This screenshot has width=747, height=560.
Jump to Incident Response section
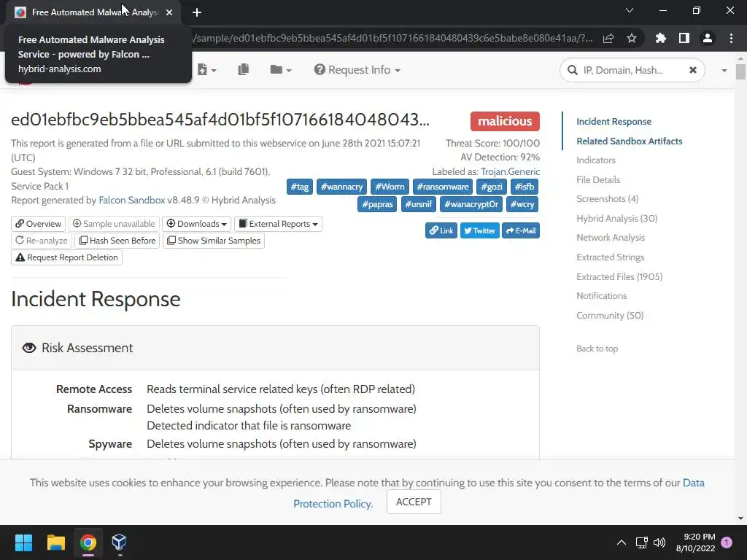pos(614,122)
